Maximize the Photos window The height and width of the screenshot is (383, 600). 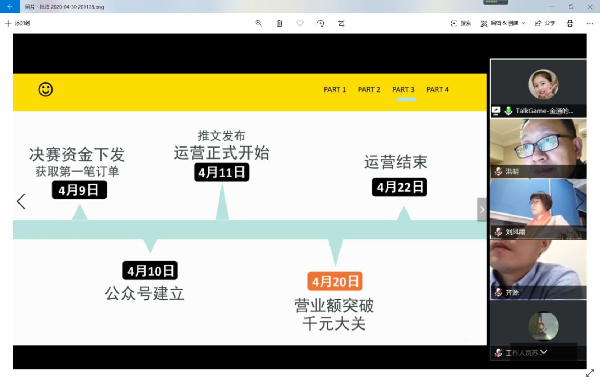tap(571, 6)
